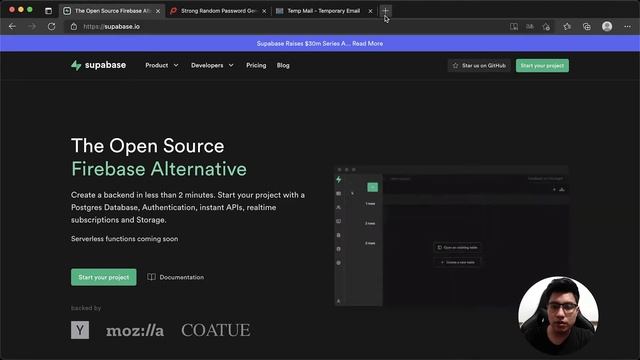Open a new browser tab
Screen dimensions: 640x360
pyautogui.click(x=385, y=11)
